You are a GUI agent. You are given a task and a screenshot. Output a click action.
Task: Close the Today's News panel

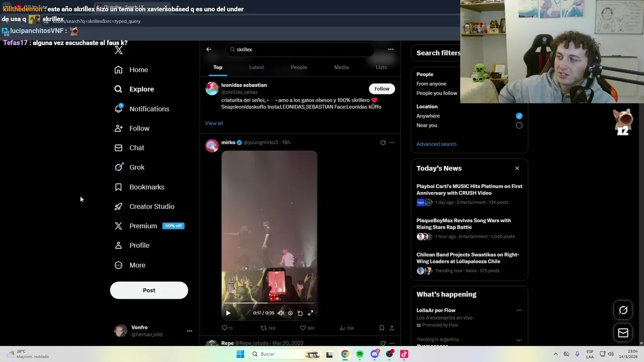(x=517, y=168)
